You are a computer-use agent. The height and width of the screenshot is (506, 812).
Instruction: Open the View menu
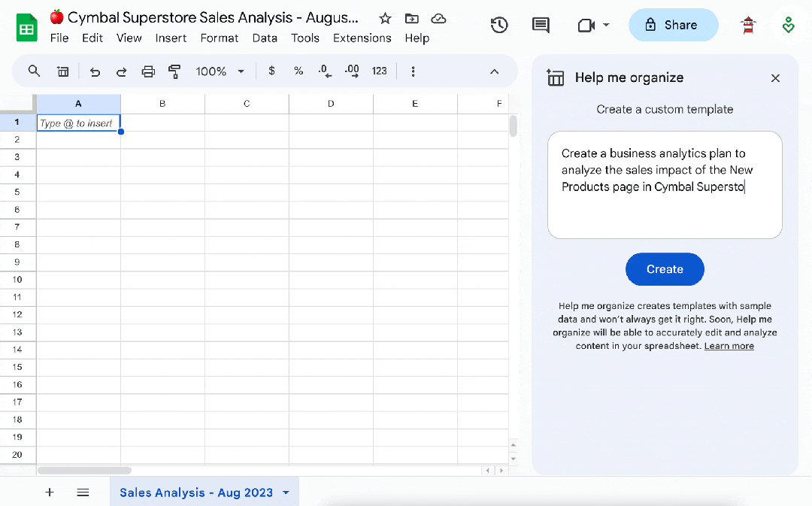pos(129,38)
